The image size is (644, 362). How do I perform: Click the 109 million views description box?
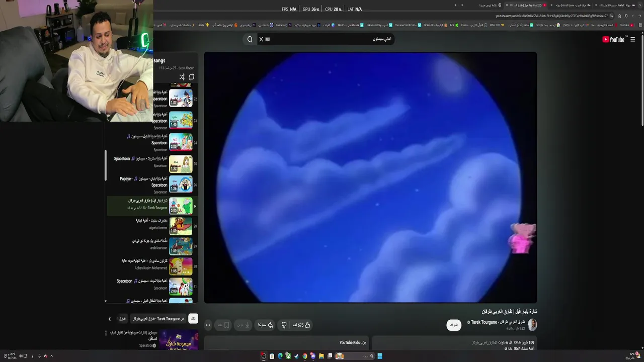454,344
